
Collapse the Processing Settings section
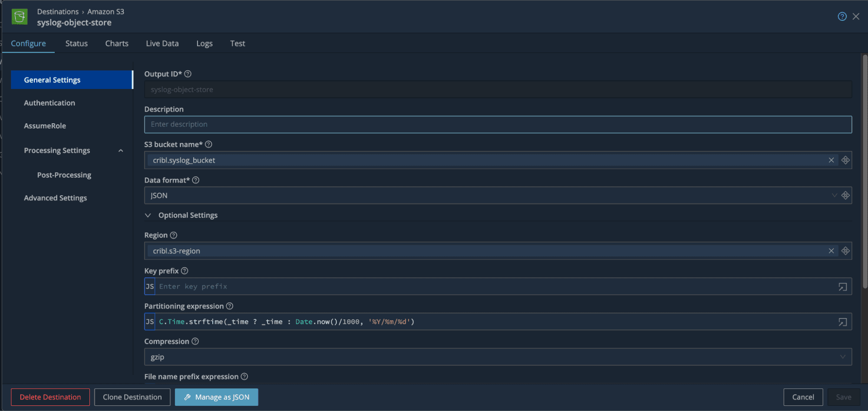pos(121,150)
